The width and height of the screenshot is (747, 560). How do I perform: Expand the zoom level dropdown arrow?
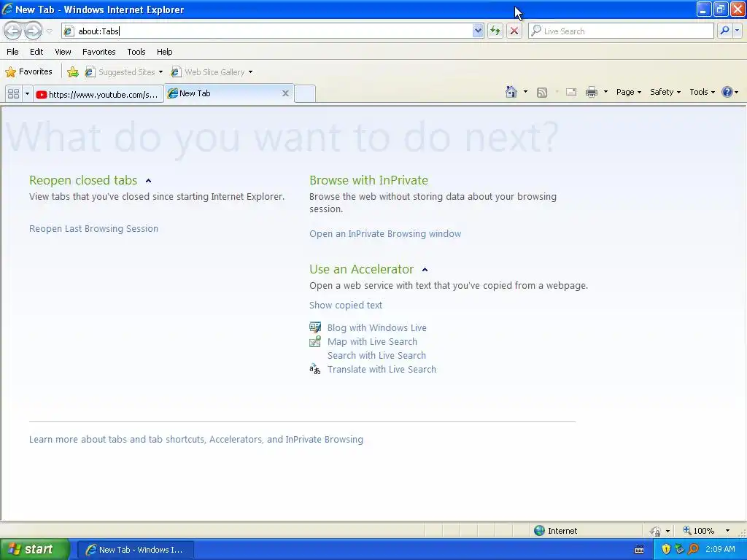tap(727, 531)
